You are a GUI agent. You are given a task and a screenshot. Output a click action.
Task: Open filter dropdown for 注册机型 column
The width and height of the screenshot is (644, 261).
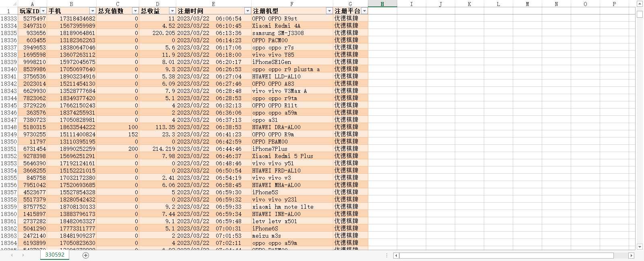(329, 11)
